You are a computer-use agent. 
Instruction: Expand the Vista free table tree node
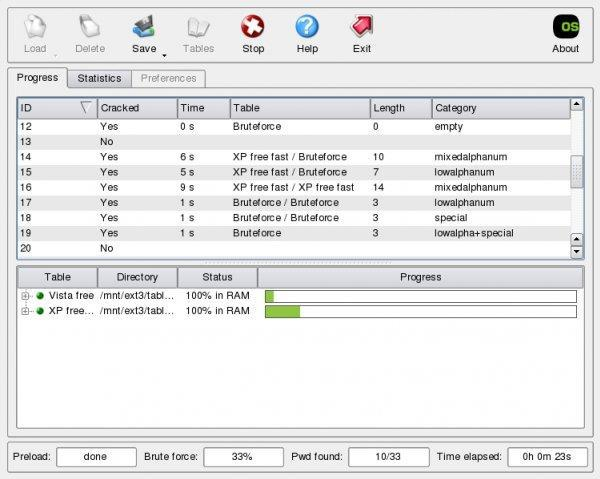coord(25,296)
